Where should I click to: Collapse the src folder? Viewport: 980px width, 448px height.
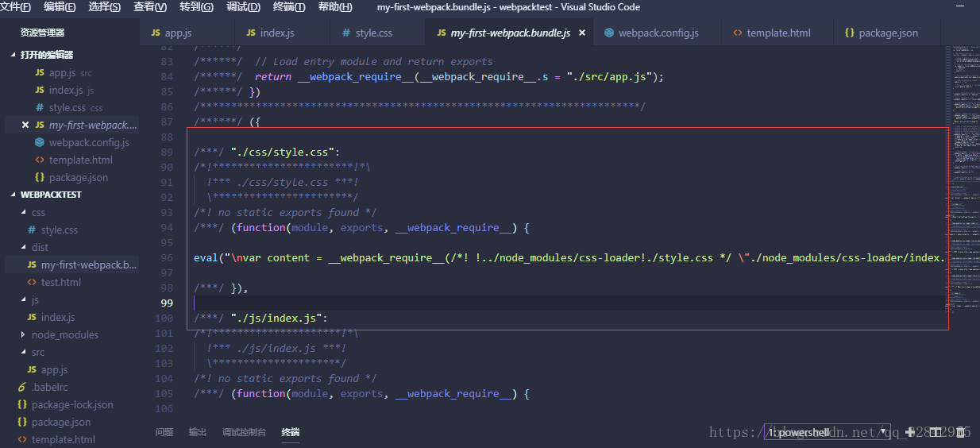coord(24,352)
